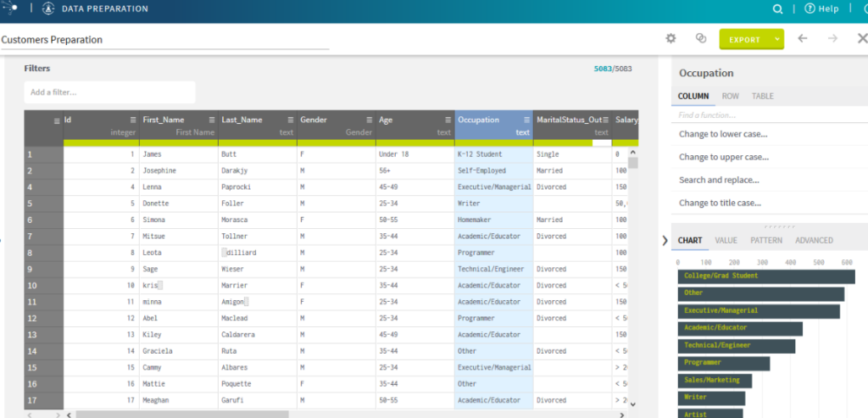868x418 pixels.
Task: Click the Paprocki last name cell
Action: pyautogui.click(x=258, y=187)
